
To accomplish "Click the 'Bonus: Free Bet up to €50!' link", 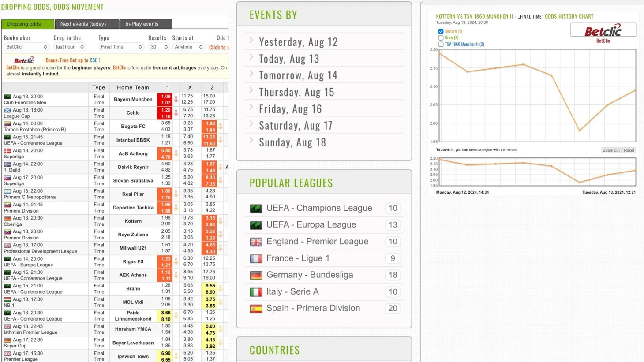I will click(x=73, y=60).
